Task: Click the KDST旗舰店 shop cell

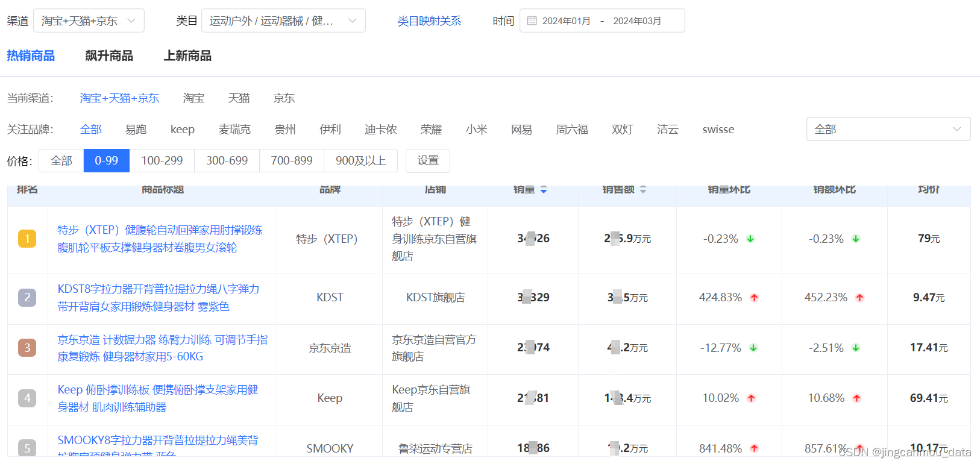Action: point(435,298)
